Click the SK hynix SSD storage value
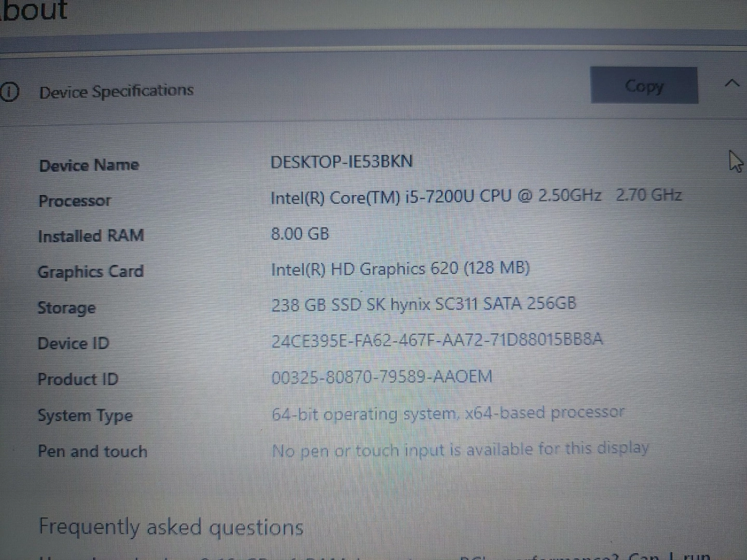 point(423,304)
